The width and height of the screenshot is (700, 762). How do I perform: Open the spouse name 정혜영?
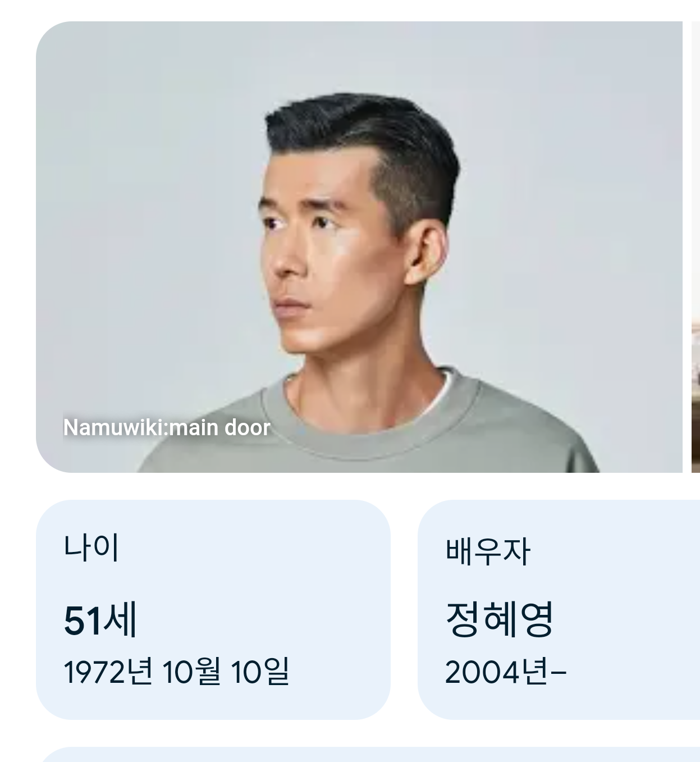pyautogui.click(x=499, y=619)
